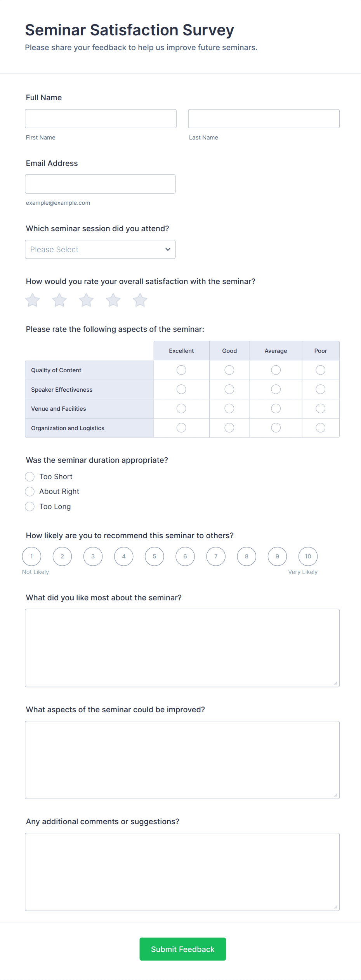Select Too Short duration option
This screenshot has height=980, width=361.
click(30, 477)
